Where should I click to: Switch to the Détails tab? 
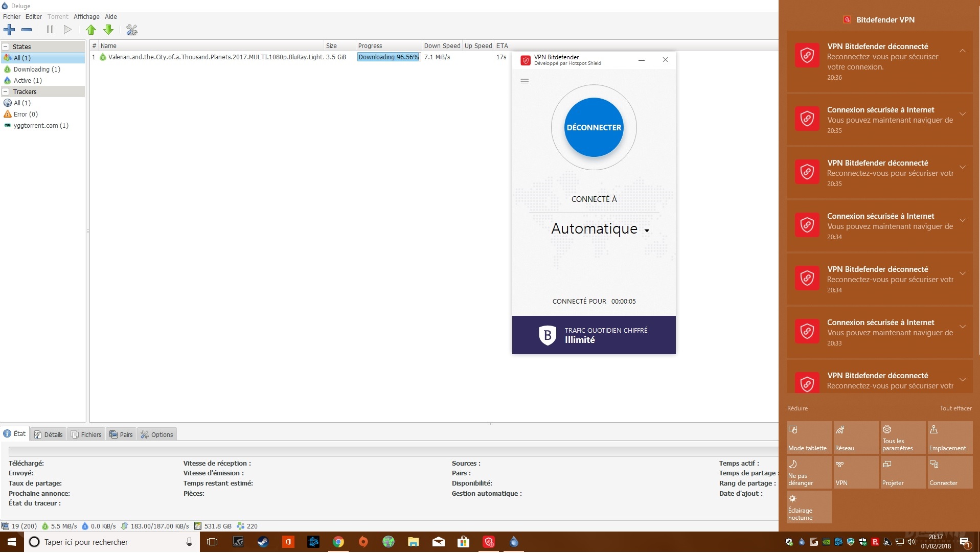pyautogui.click(x=48, y=434)
